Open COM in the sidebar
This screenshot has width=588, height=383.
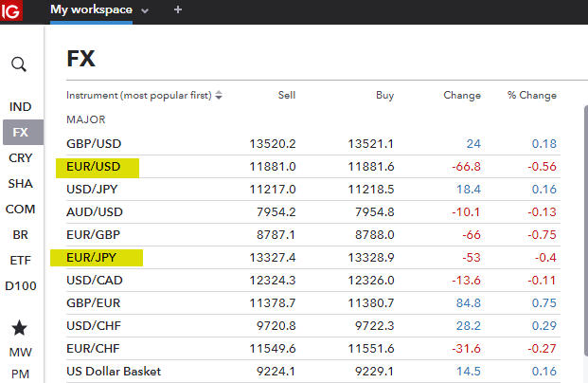(x=20, y=209)
